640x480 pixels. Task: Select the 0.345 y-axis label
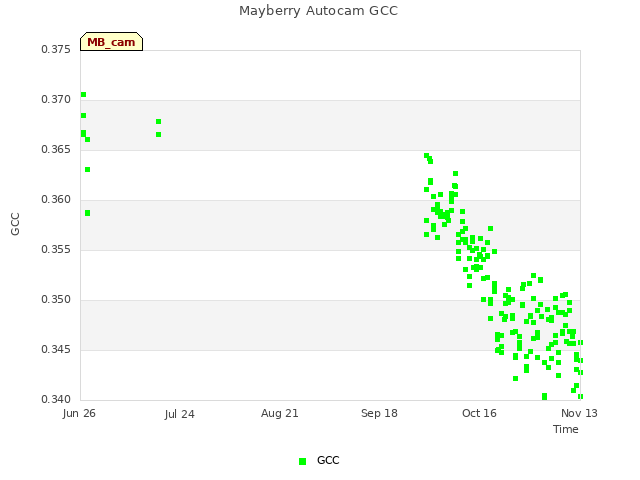[56, 349]
